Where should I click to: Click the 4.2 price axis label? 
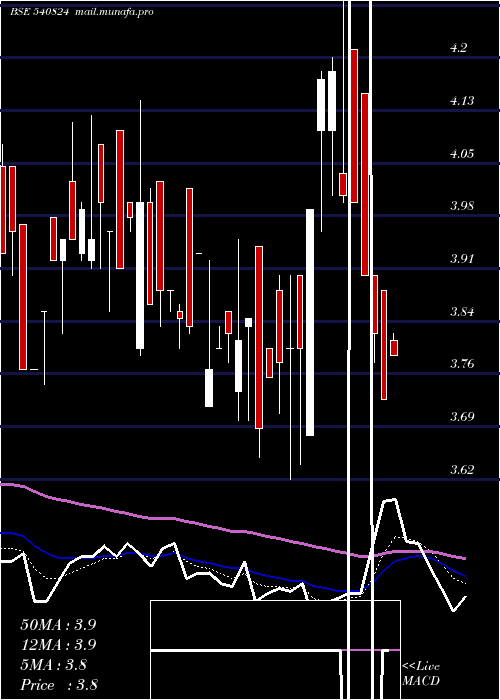tap(459, 48)
